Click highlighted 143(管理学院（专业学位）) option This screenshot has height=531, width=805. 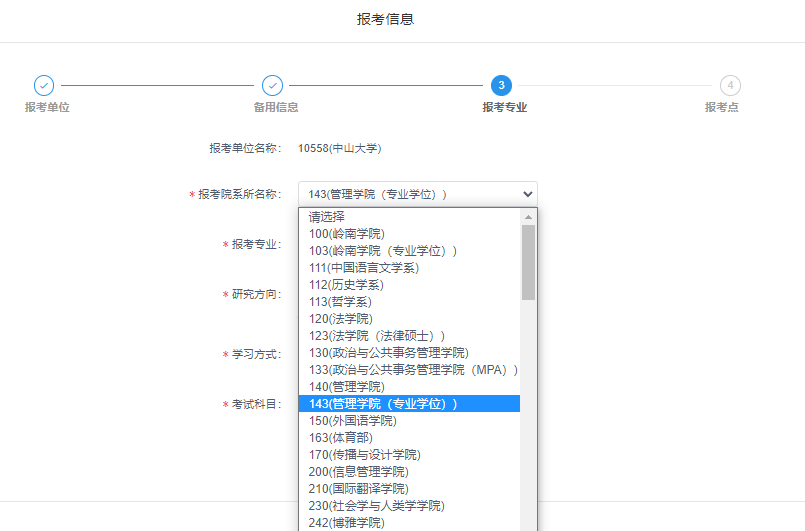(382, 403)
